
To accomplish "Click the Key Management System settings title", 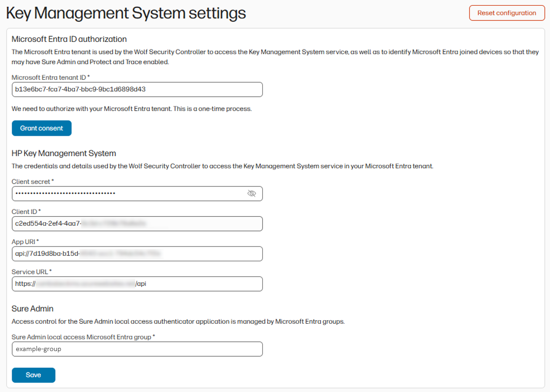I will click(126, 13).
